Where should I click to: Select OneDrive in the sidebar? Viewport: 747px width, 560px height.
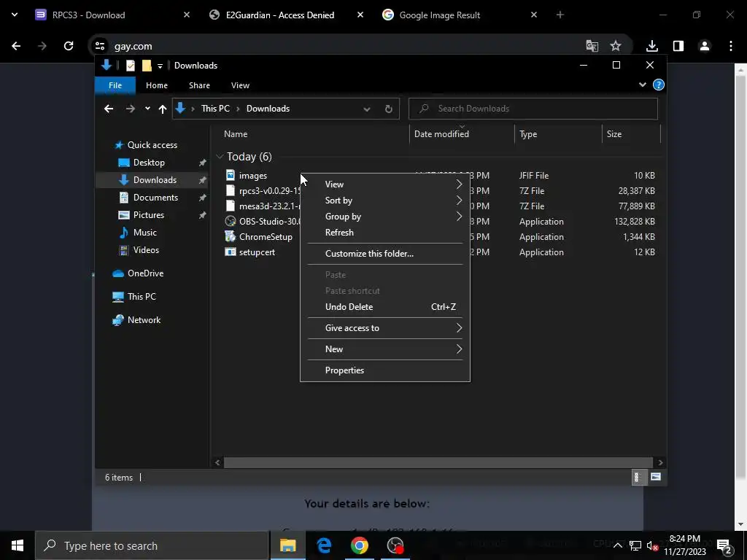coord(145,273)
